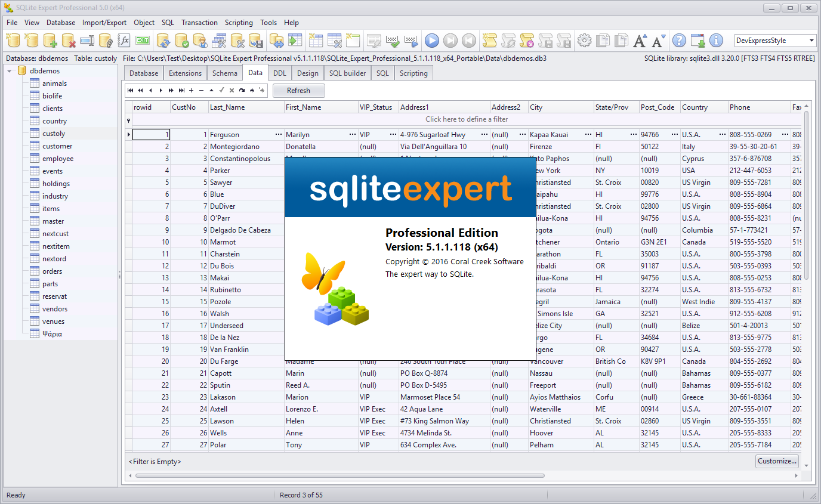Open the Import/Export menu
Viewport: 821px width, 504px height.
[x=104, y=23]
